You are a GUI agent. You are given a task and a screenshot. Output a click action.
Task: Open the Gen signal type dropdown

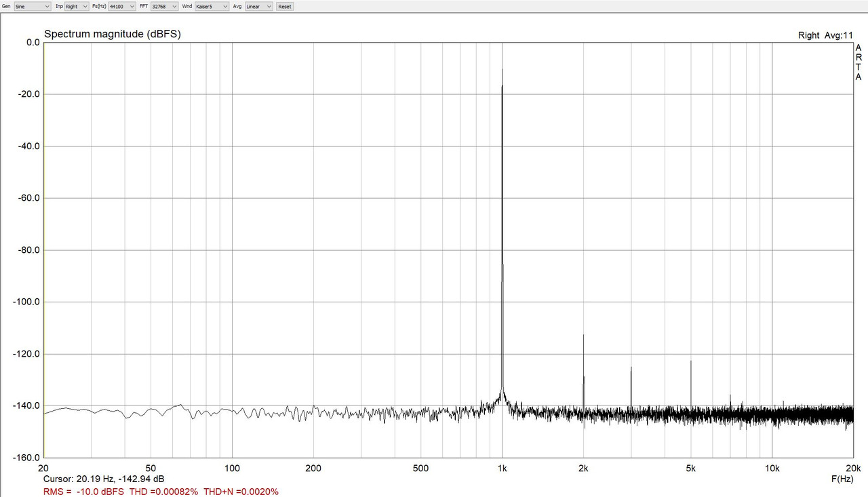point(33,6)
